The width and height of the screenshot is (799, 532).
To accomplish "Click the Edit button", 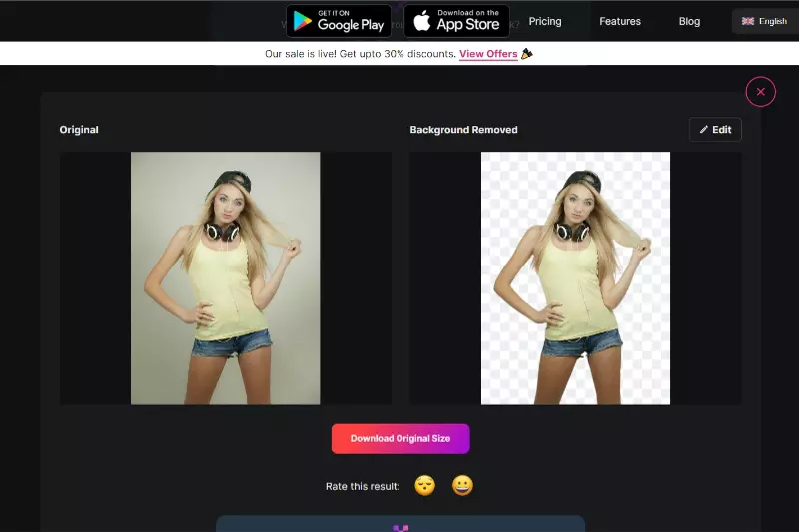I will (x=715, y=130).
